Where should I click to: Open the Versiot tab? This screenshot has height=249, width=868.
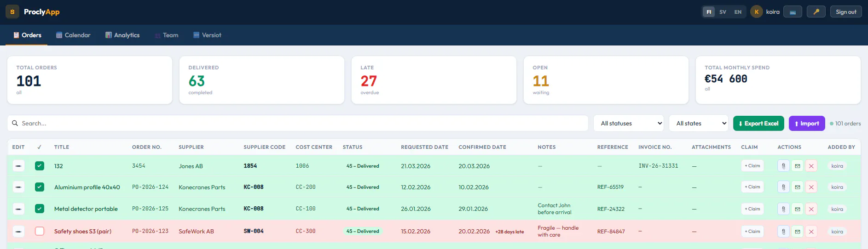pyautogui.click(x=207, y=35)
